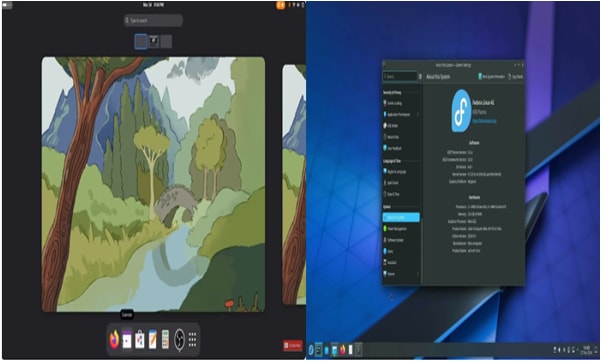Click the More System Information button

coord(491,76)
